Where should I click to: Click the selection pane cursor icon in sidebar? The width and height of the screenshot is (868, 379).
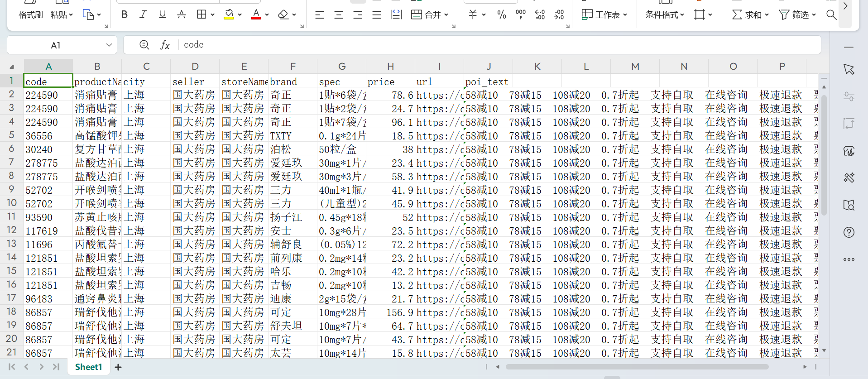coord(849,69)
